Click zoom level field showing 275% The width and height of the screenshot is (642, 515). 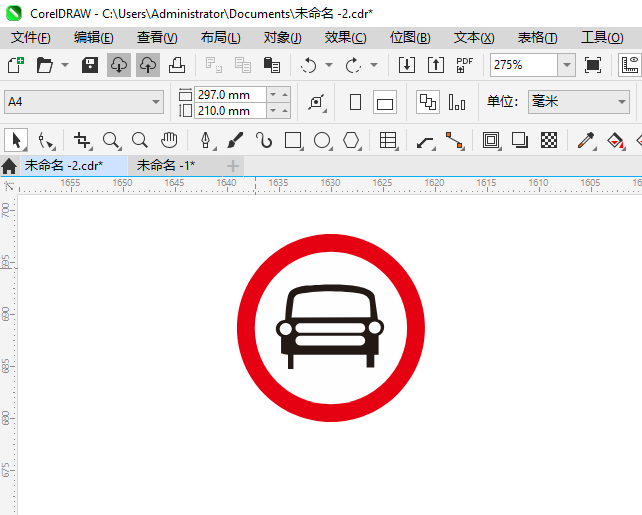click(x=524, y=65)
